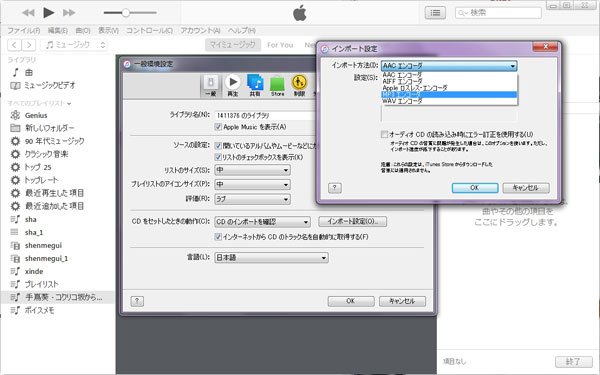
Task: Switch to the For You tab
Action: tap(280, 45)
